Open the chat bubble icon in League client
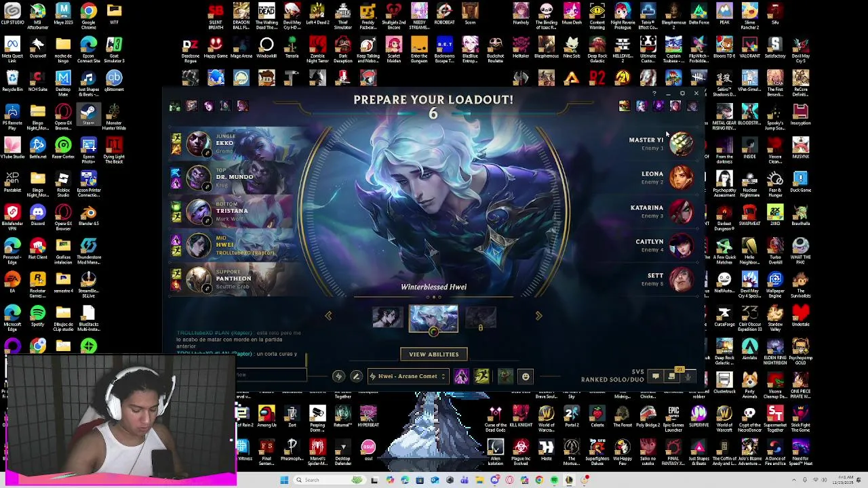This screenshot has width=868, height=488. click(x=655, y=376)
